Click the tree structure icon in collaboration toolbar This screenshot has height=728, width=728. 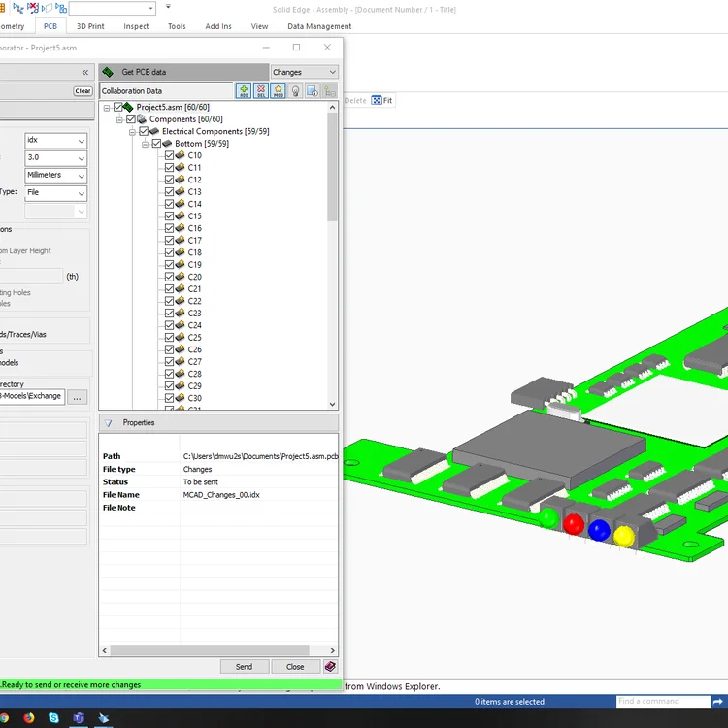tap(330, 91)
